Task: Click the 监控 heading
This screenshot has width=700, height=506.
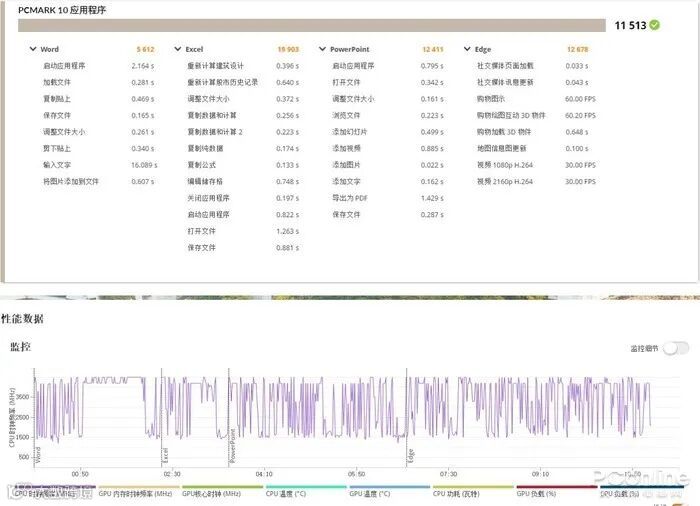Action: (x=21, y=347)
